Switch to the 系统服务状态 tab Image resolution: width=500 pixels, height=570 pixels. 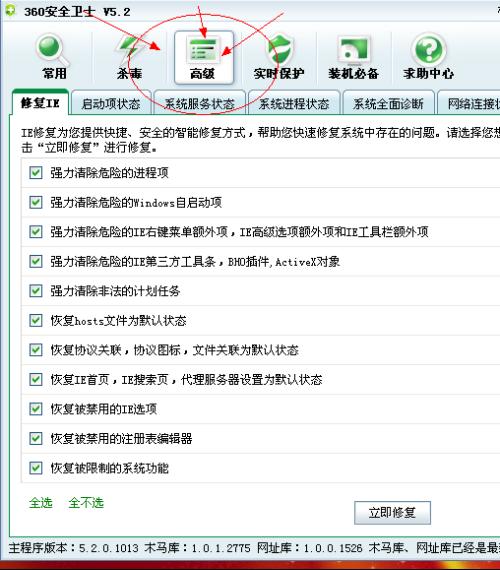(199, 104)
